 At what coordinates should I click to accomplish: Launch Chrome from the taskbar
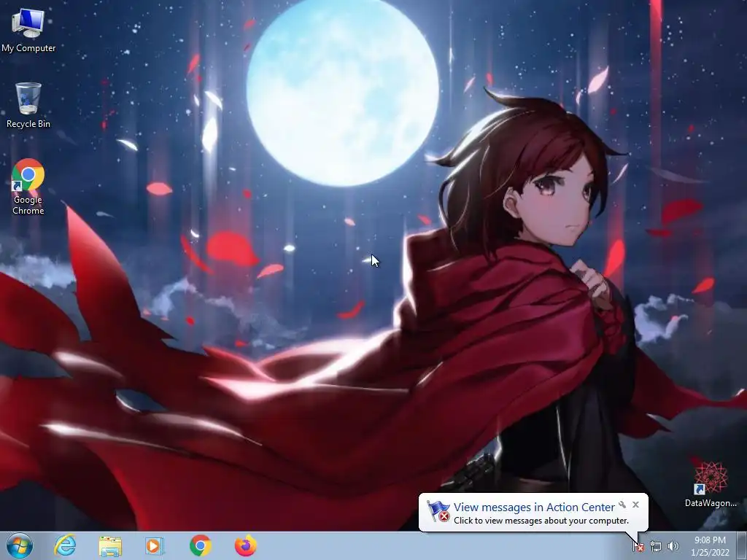(201, 545)
